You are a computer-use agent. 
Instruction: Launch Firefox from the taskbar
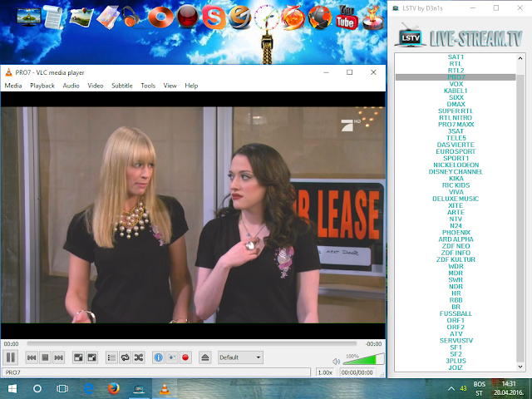pyautogui.click(x=114, y=388)
